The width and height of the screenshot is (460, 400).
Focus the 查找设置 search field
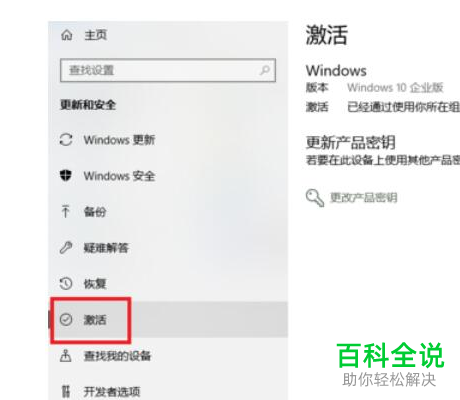point(168,70)
